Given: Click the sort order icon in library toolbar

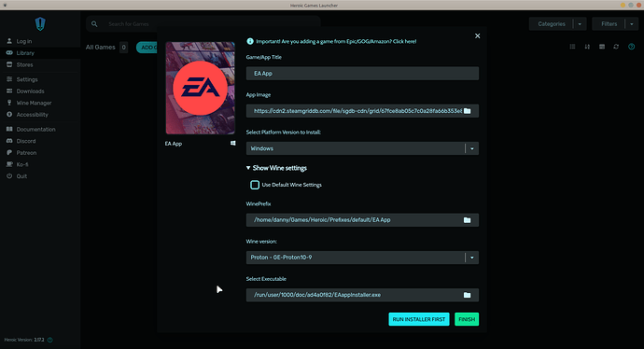Looking at the screenshot, I should [x=587, y=47].
